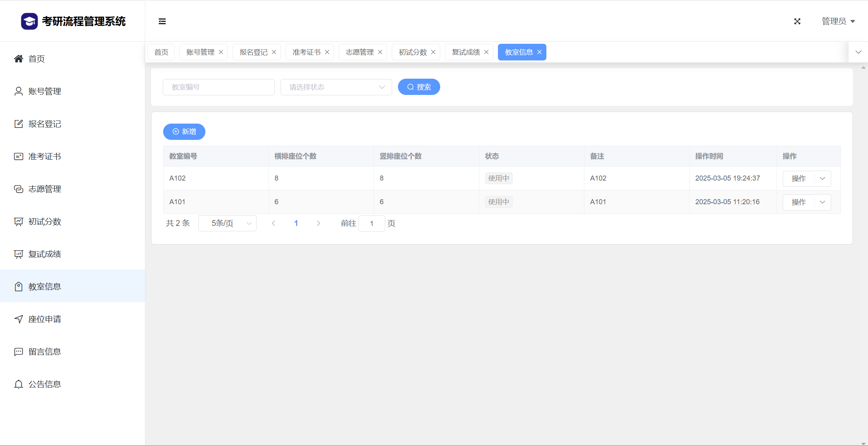Screen dimensions: 868x446
Task: Click the 座位申请 paper-plane icon
Action: coord(18,319)
